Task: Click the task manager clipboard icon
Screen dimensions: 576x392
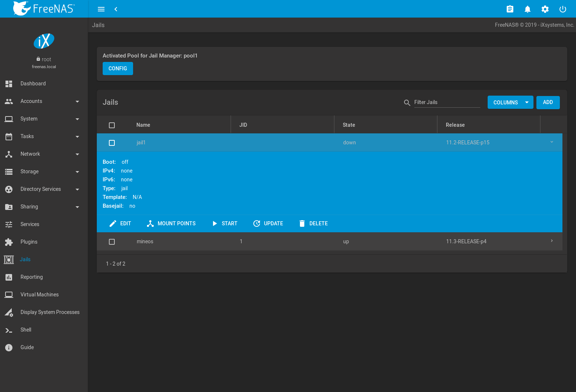Action: tap(510, 9)
